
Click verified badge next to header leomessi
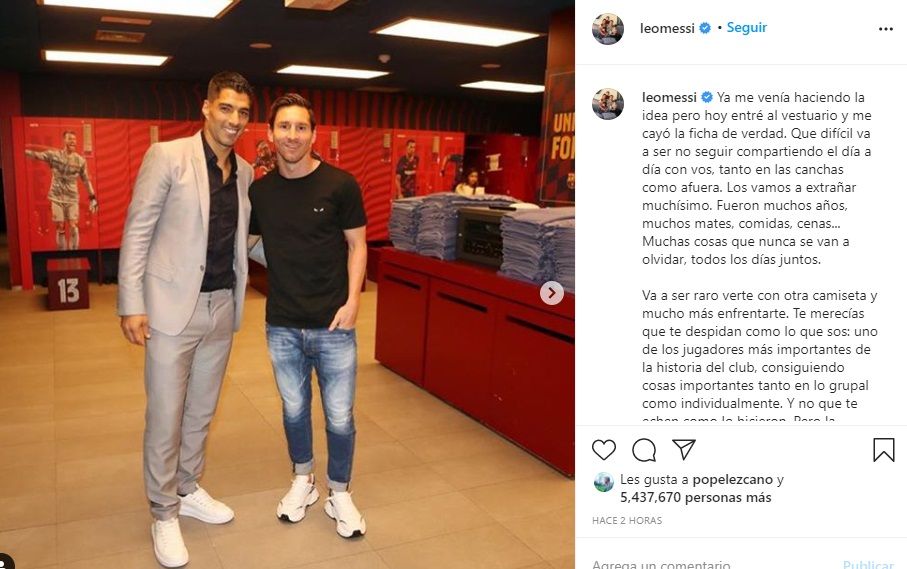click(705, 28)
